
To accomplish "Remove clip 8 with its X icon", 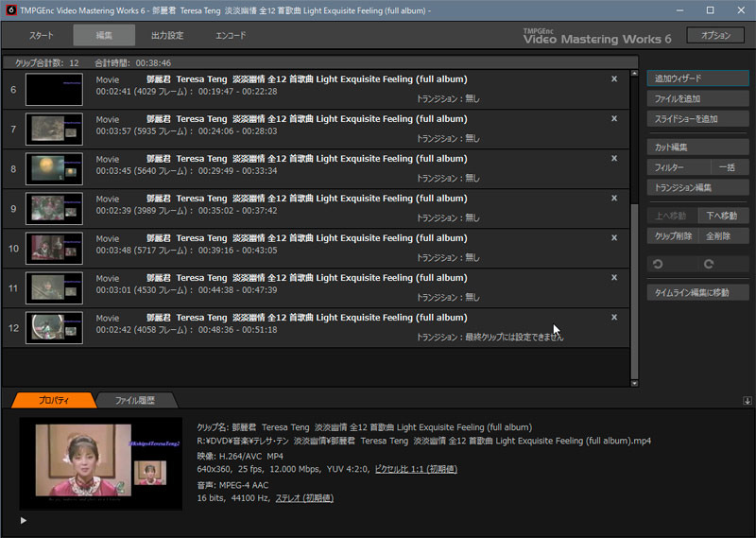I will [613, 158].
